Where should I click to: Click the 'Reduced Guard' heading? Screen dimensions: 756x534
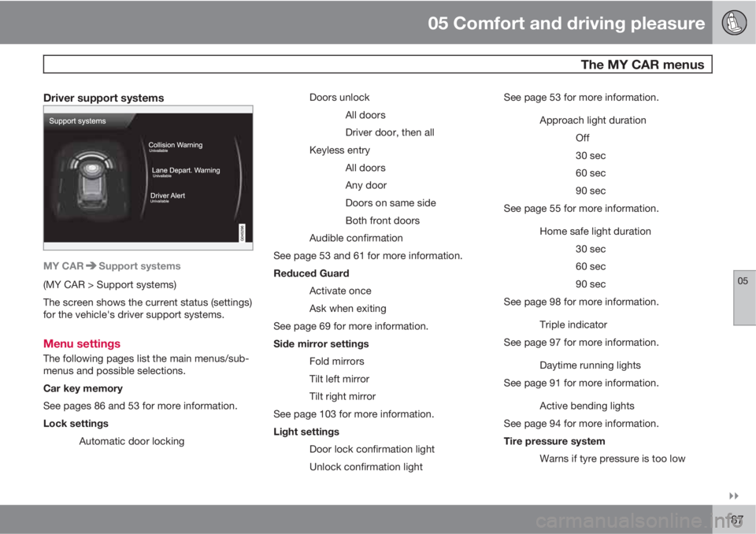tap(312, 273)
